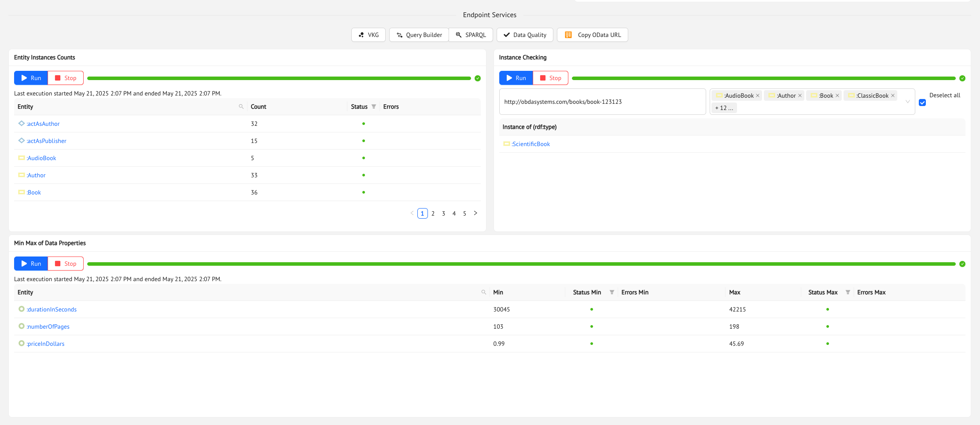Click the data property icon beside :durationInSeconds
980x425 pixels.
[22, 309]
